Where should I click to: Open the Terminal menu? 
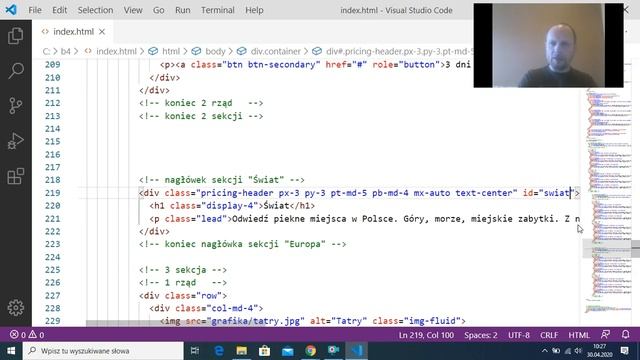pos(218,10)
